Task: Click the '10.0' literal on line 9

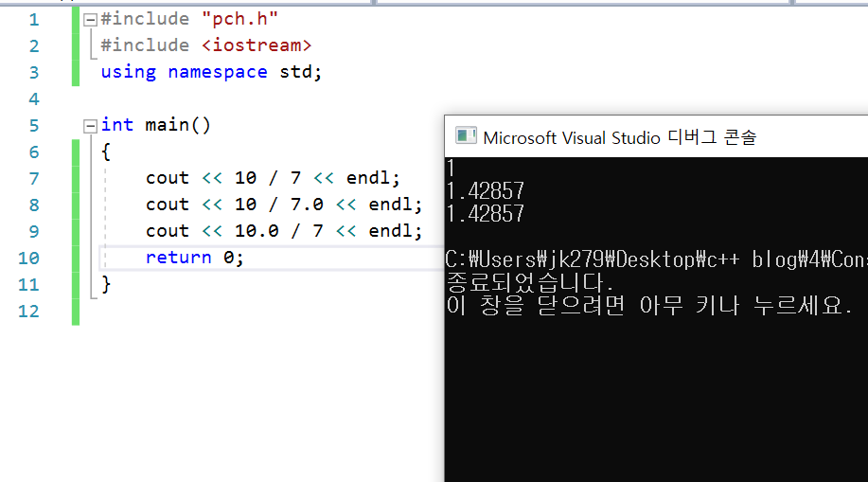Action: tap(257, 232)
